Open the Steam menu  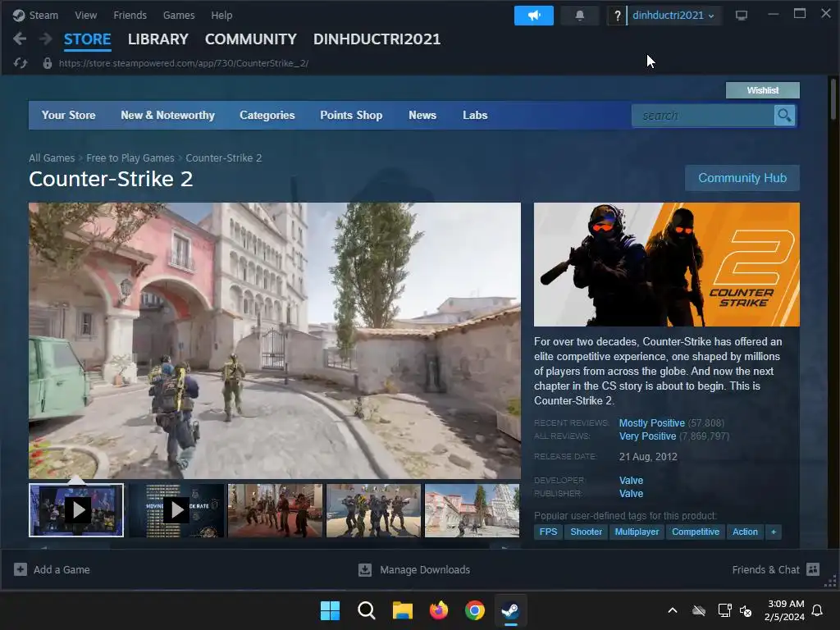[x=43, y=15]
